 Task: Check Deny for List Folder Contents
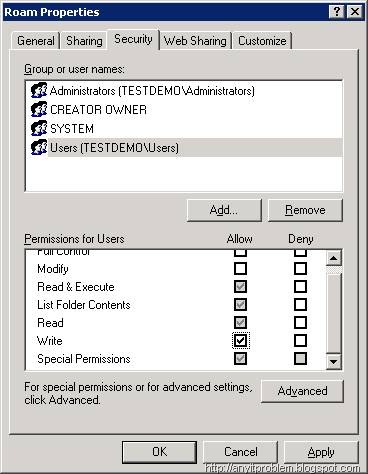pyautogui.click(x=300, y=304)
